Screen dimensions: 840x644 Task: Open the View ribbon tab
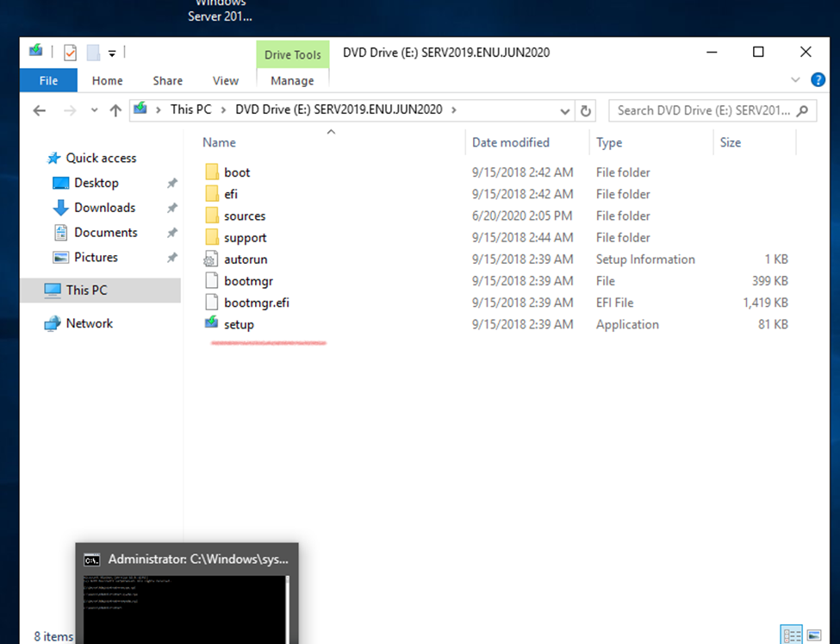pos(225,80)
